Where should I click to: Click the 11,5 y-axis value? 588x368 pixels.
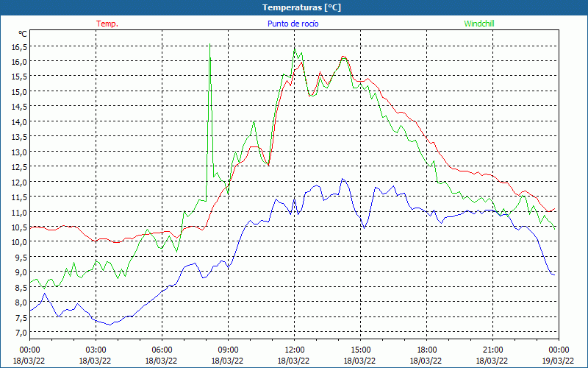(x=20, y=197)
